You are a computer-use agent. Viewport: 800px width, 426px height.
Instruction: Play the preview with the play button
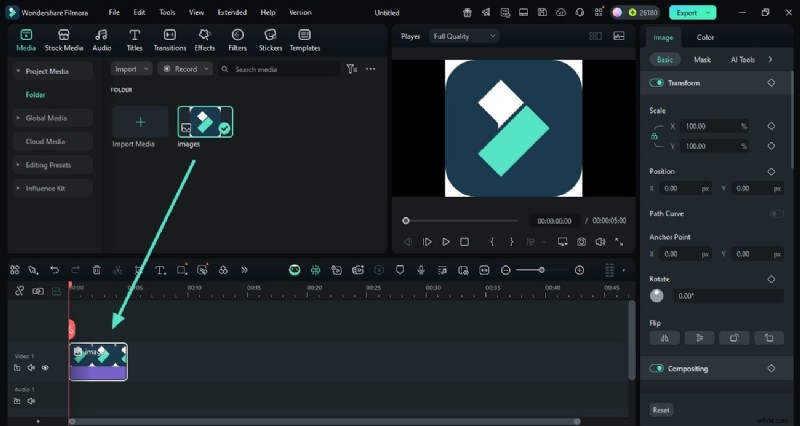click(x=445, y=242)
